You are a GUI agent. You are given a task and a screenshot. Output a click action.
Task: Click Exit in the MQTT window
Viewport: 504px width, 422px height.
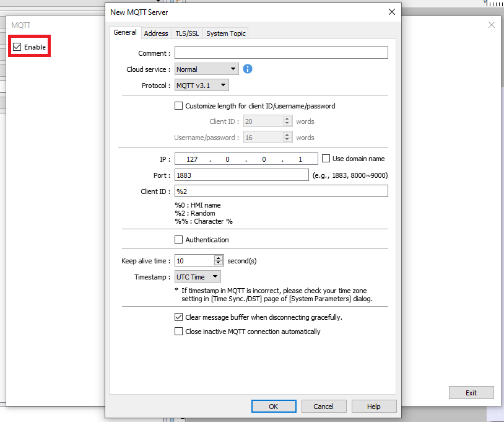[471, 393]
